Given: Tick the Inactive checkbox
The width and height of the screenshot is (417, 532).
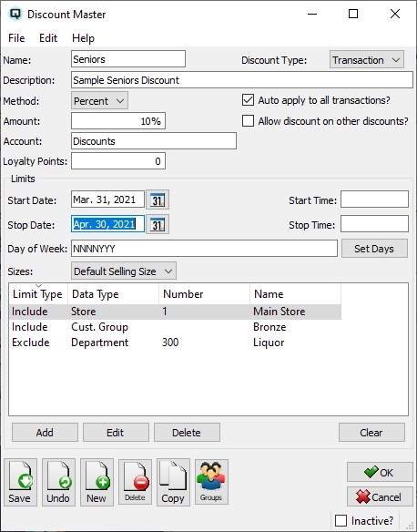Looking at the screenshot, I should coord(341,520).
